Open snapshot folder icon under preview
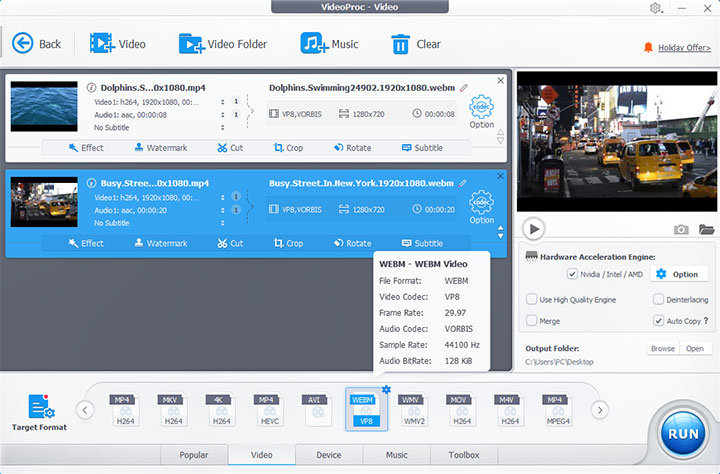 coord(706,229)
